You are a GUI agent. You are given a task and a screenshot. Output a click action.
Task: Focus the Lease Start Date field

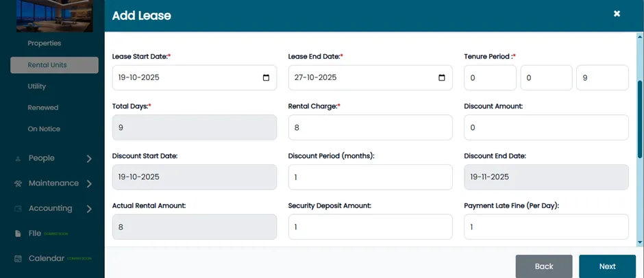[x=195, y=77]
